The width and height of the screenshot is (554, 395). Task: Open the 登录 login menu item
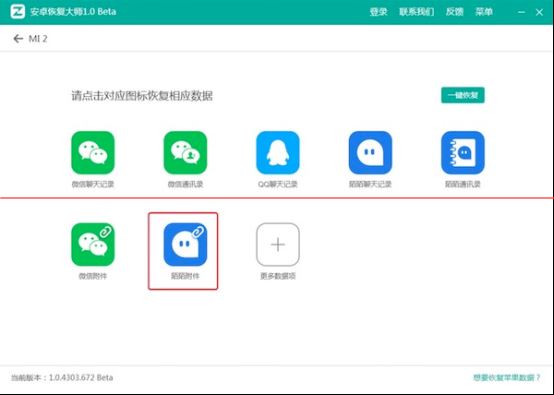[x=378, y=12]
